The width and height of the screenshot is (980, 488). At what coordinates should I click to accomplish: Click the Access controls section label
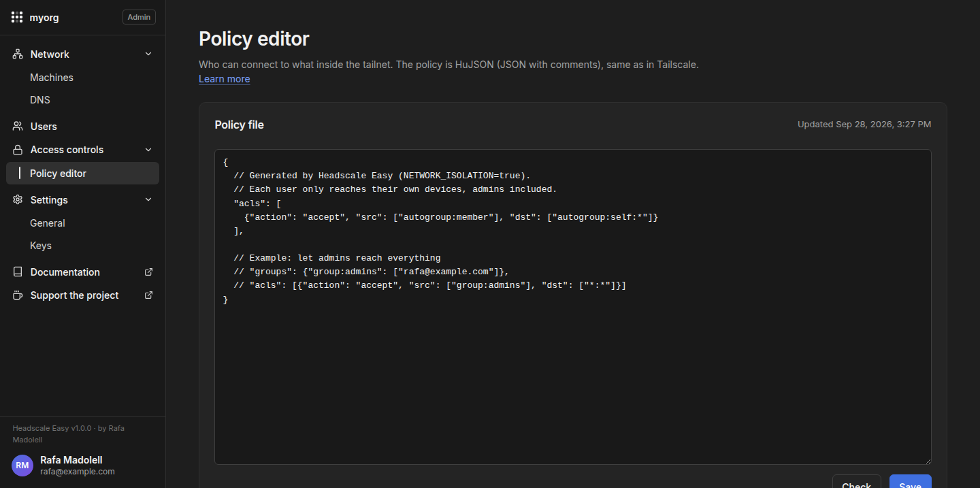67,150
